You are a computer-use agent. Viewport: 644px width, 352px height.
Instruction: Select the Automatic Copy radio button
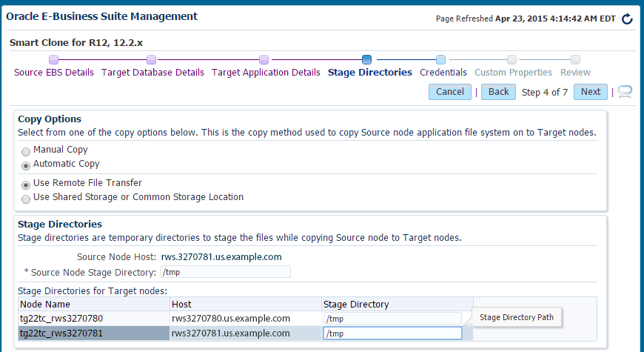click(26, 166)
